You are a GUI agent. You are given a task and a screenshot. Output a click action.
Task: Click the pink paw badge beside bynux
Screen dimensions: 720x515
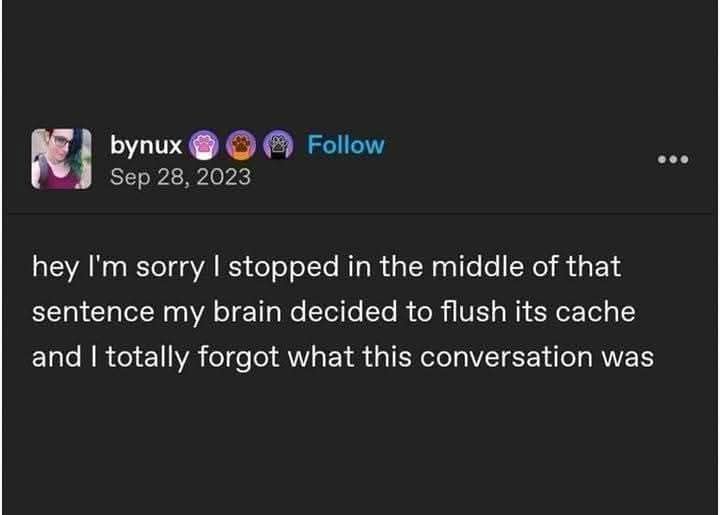coord(206,146)
